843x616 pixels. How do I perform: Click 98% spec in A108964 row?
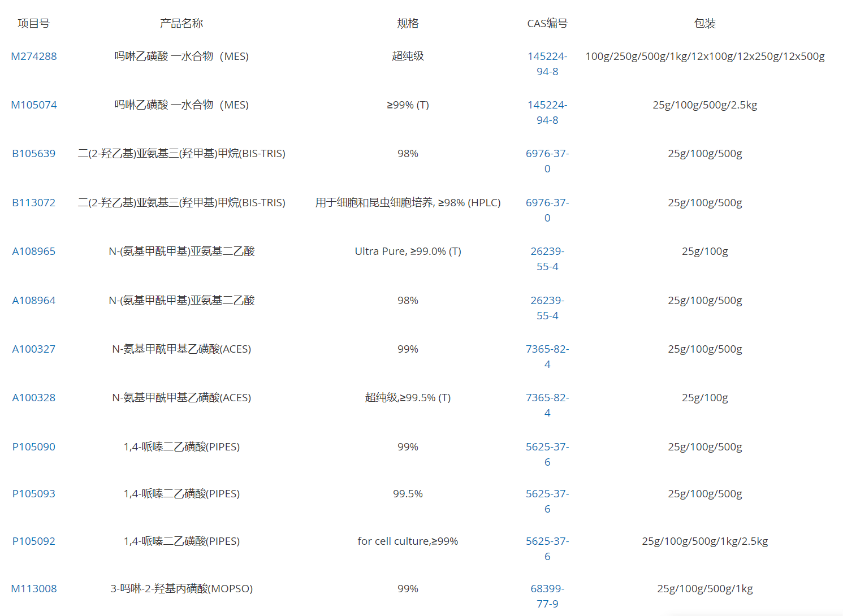pos(408,301)
